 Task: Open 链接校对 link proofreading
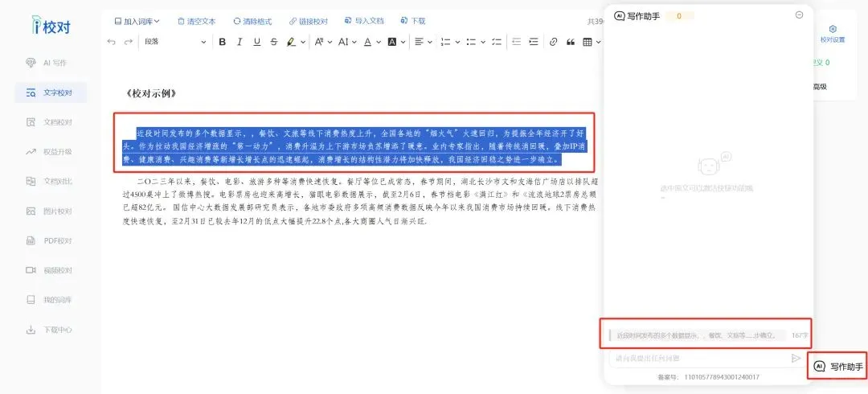(x=309, y=22)
